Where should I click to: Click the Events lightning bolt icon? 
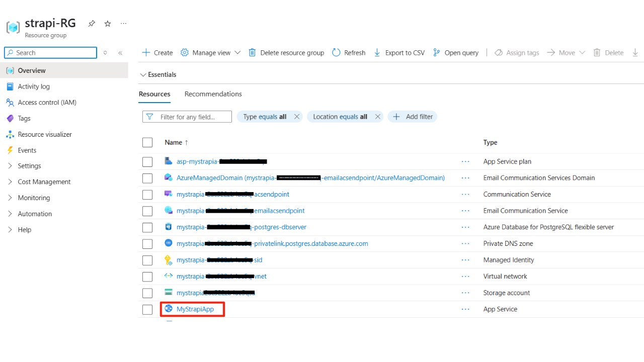pos(10,150)
